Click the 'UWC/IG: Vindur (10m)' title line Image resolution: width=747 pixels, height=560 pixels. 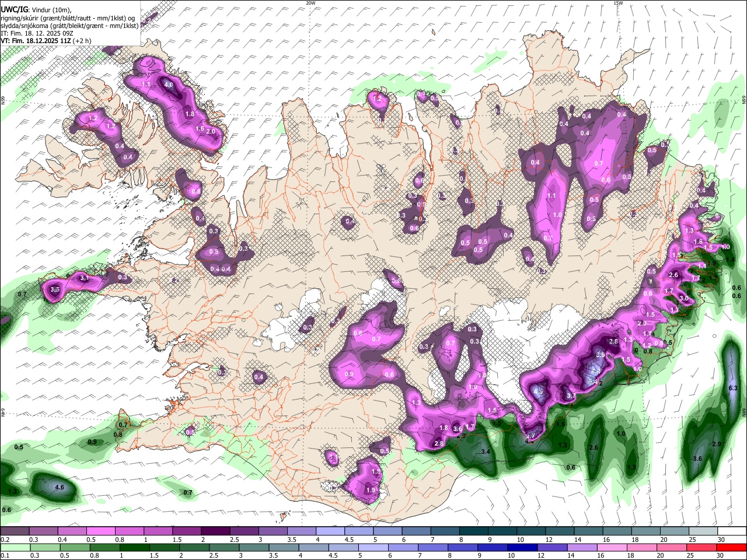pos(36,10)
